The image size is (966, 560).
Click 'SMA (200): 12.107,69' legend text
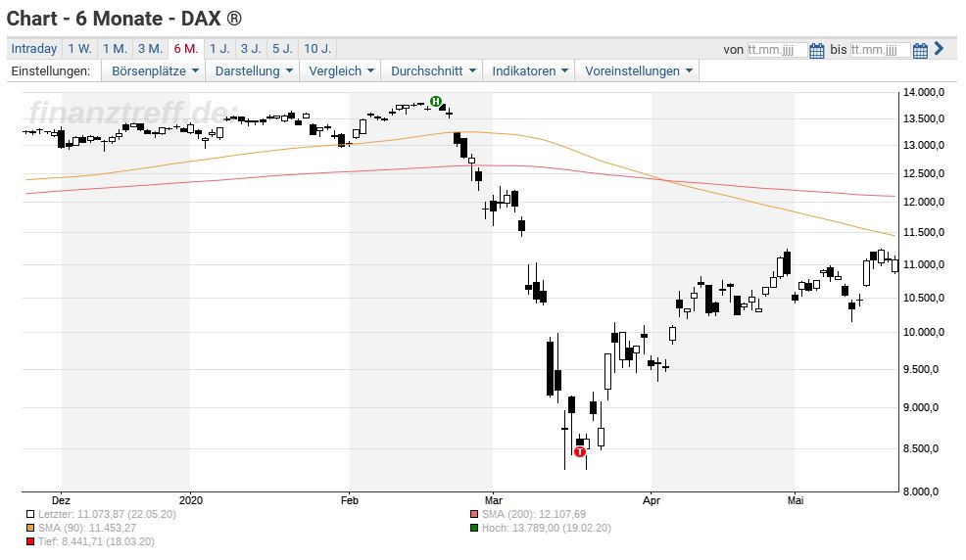[x=534, y=514]
